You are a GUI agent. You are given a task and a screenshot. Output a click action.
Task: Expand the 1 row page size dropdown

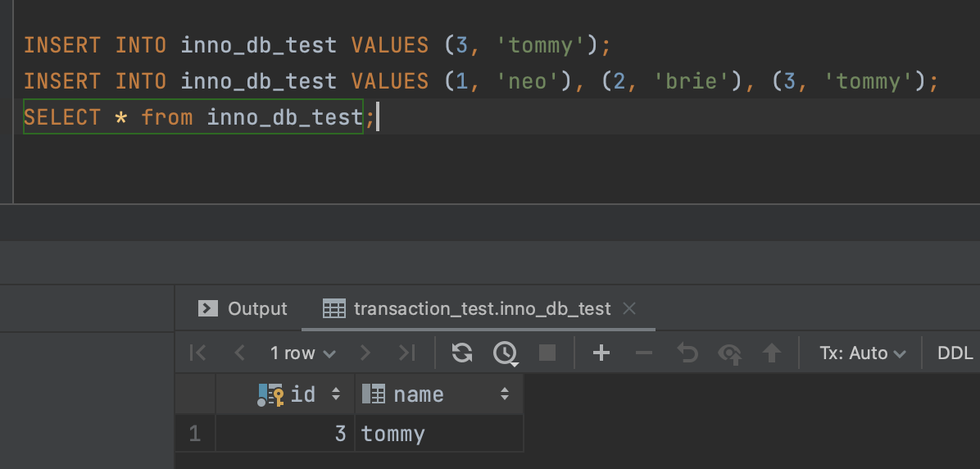[x=302, y=353]
